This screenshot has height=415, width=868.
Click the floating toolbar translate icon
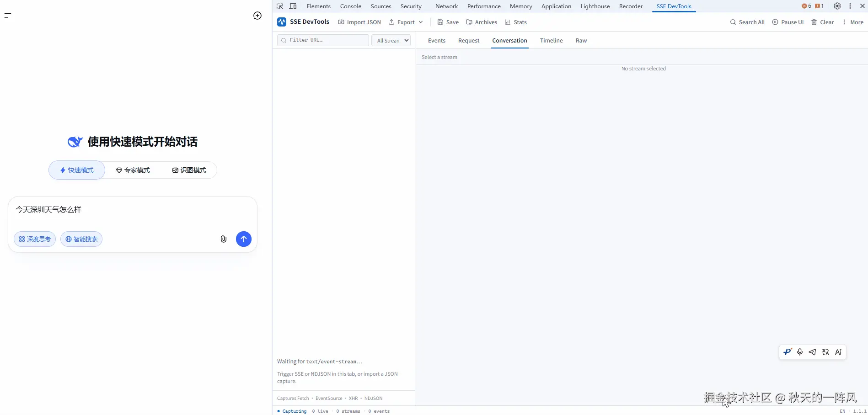tap(825, 352)
